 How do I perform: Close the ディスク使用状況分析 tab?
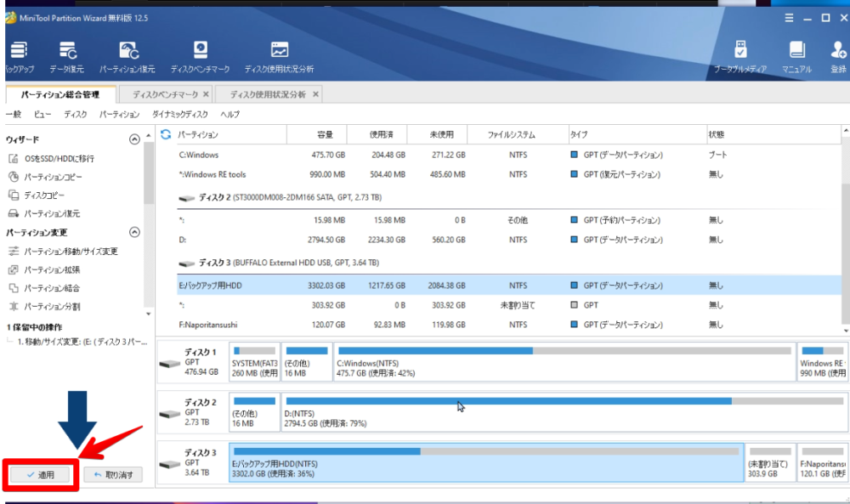315,94
